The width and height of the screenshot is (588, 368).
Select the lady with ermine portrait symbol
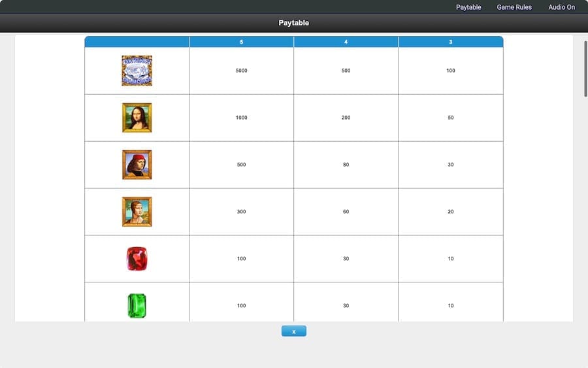pyautogui.click(x=137, y=212)
